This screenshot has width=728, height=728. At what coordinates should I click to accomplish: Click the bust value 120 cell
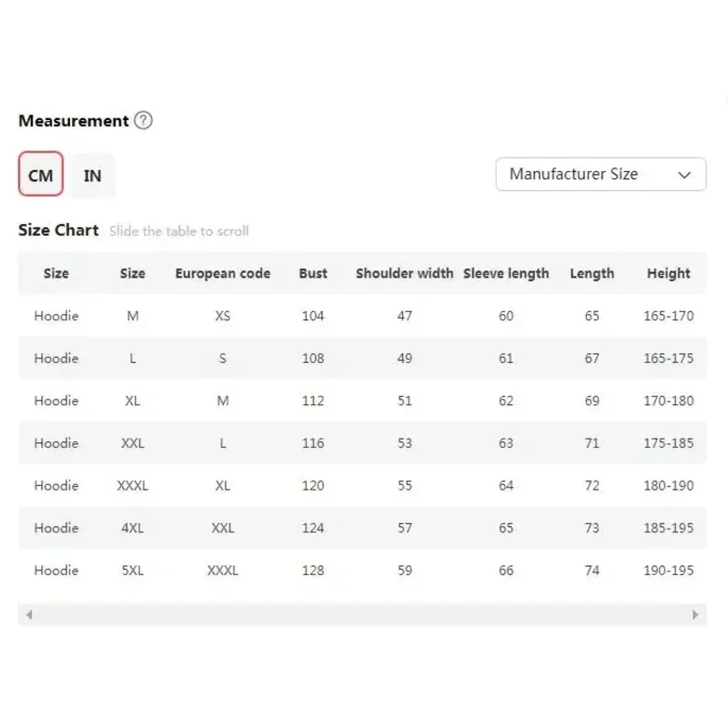(313, 486)
